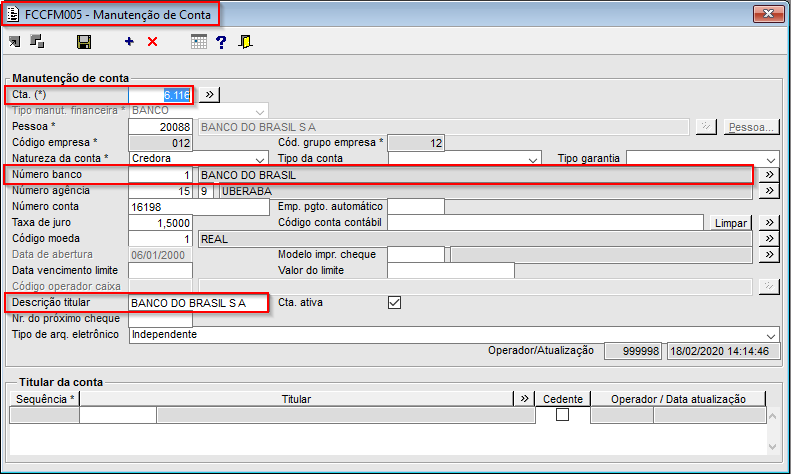Click the Emp. pgto. automático field
791x474 pixels.
point(416,206)
